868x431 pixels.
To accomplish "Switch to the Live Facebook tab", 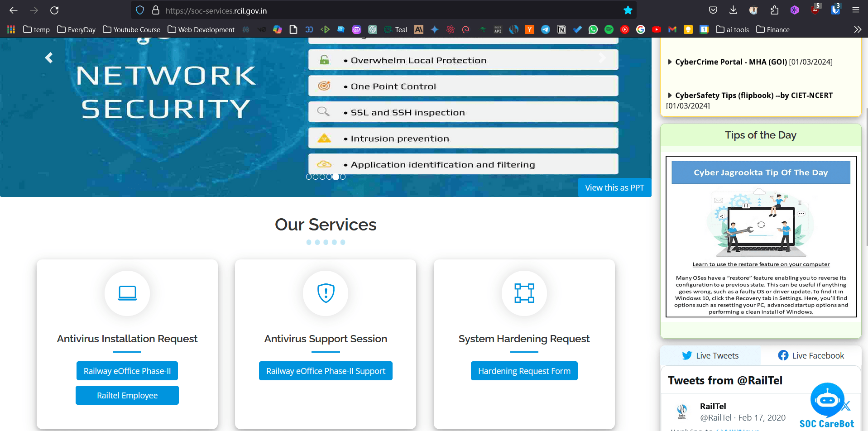I will point(810,356).
